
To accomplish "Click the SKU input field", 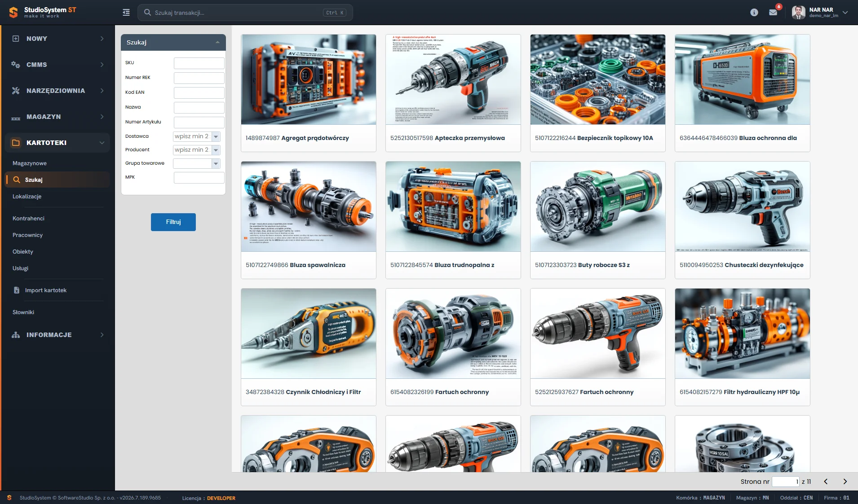I will pyautogui.click(x=199, y=63).
